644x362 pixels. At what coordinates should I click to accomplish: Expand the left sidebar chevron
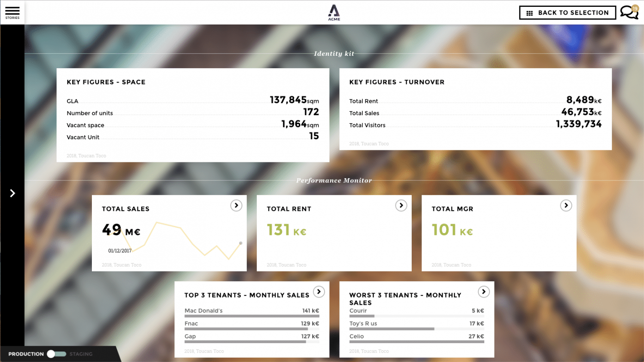(x=12, y=193)
